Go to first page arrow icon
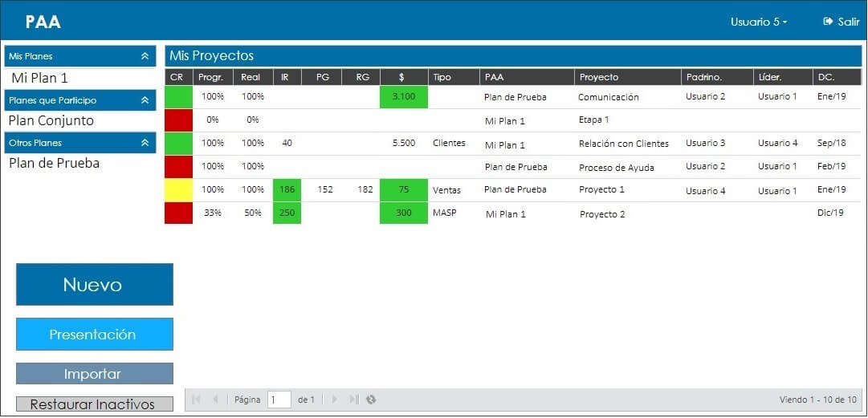 [x=195, y=400]
